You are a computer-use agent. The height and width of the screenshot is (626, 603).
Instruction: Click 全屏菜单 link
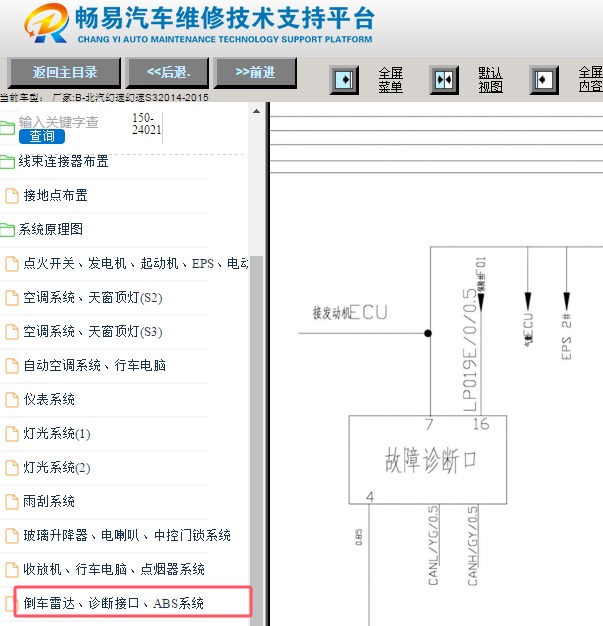391,80
